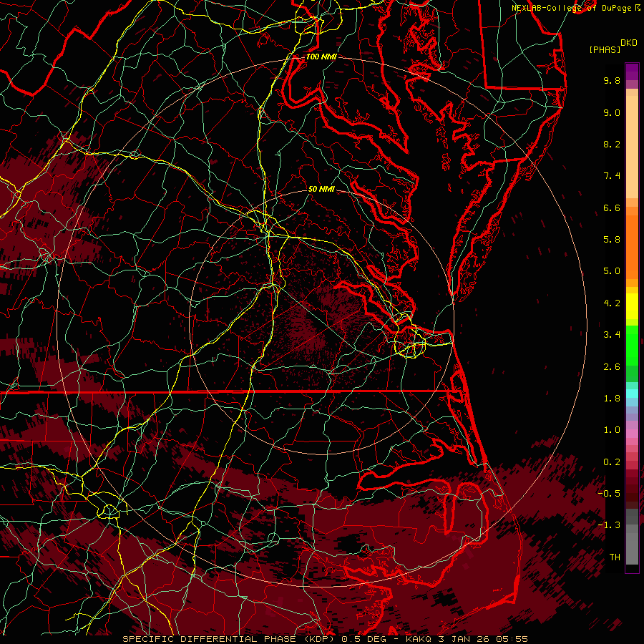Click the 7.4 value on color scale
This screenshot has width=644, height=644.
pyautogui.click(x=612, y=176)
